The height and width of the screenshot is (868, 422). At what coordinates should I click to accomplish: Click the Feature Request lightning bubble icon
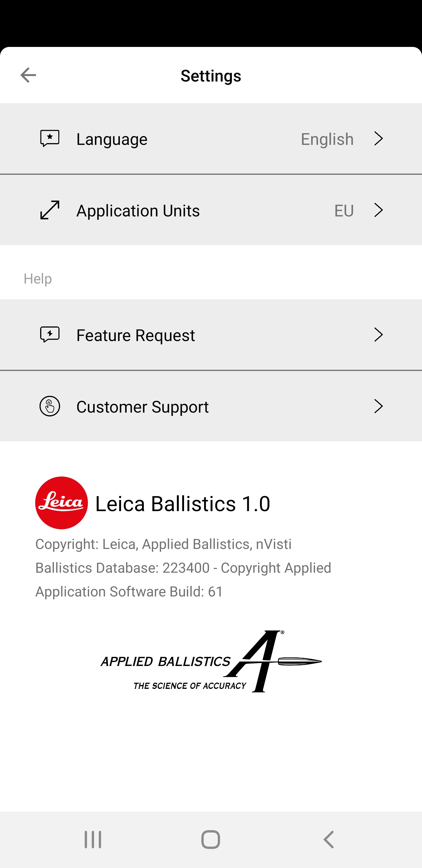(x=50, y=335)
